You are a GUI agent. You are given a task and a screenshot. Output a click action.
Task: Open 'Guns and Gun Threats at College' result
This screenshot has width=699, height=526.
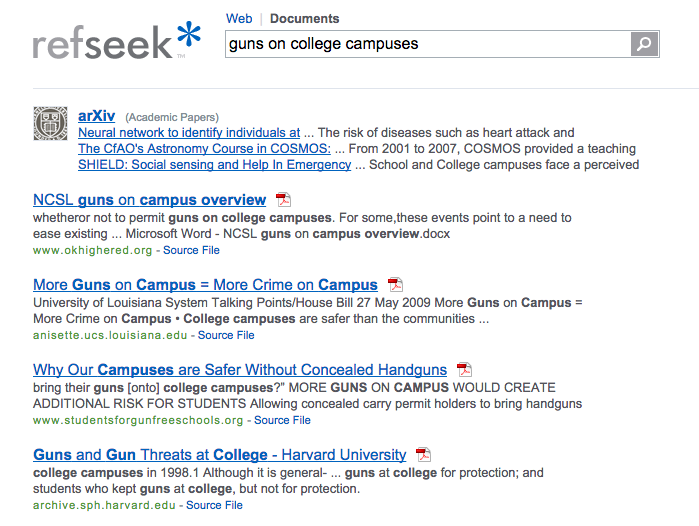(220, 455)
